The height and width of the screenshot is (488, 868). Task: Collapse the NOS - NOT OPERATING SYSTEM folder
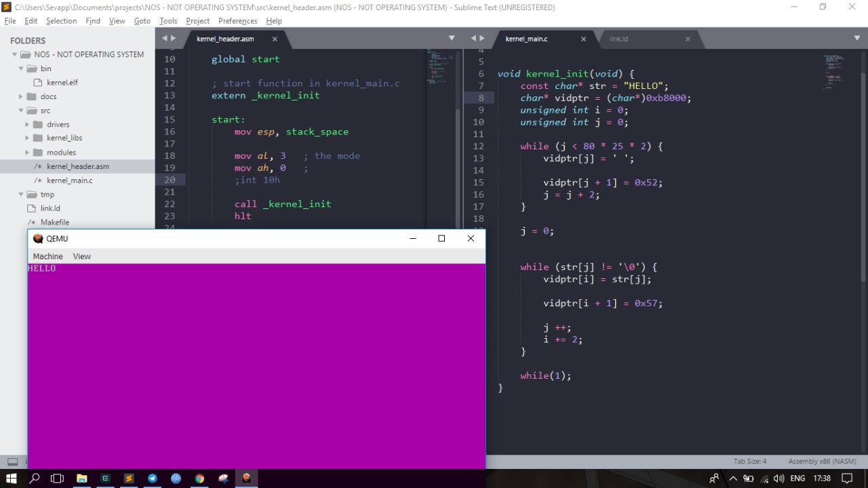(14, 54)
